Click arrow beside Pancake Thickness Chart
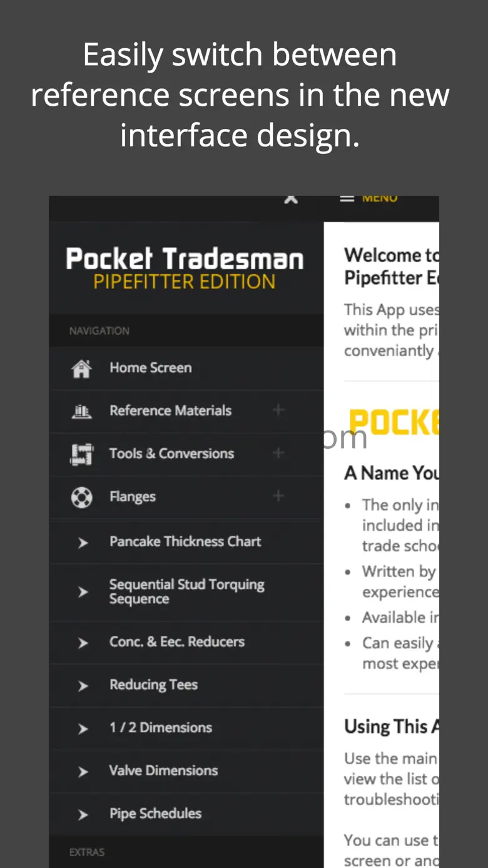Screen dimensions: 488x868 [83, 543]
